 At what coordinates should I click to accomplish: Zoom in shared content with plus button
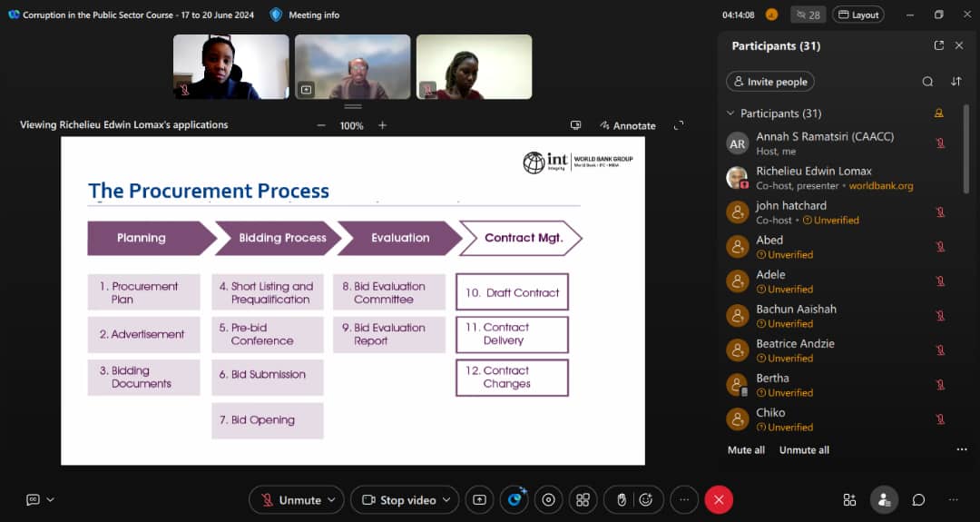382,125
